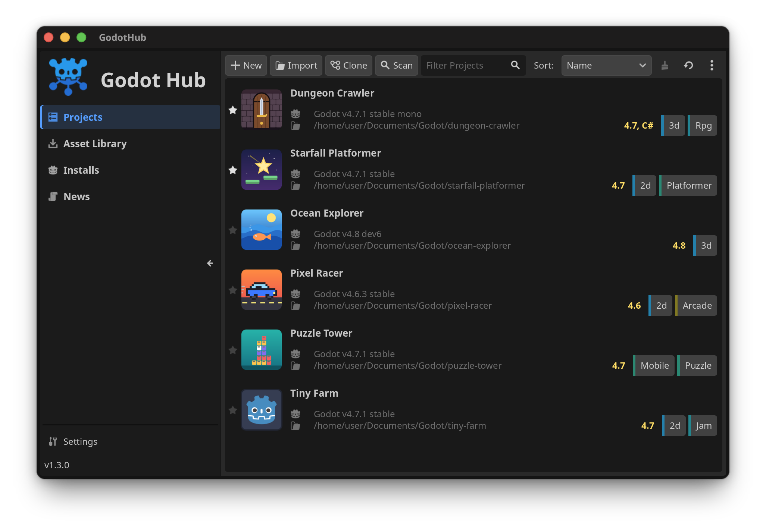Toggle favorite star for Pixel Racer

233,290
